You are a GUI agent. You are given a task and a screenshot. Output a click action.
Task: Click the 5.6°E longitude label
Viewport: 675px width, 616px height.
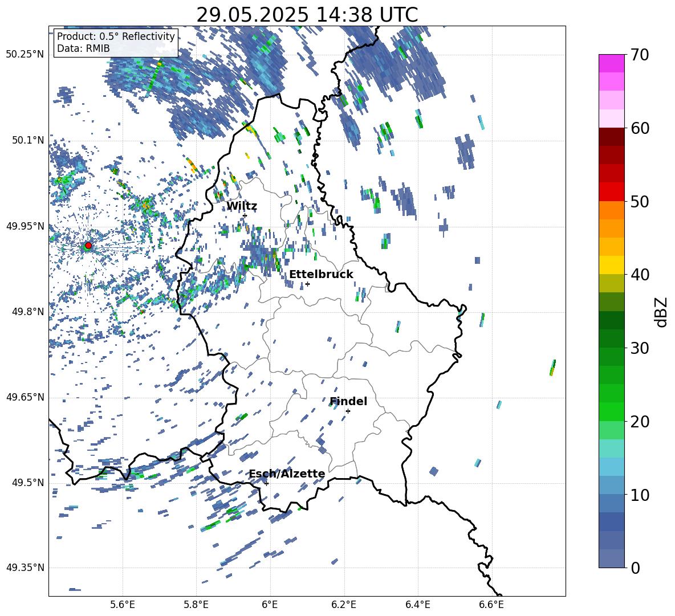click(123, 605)
